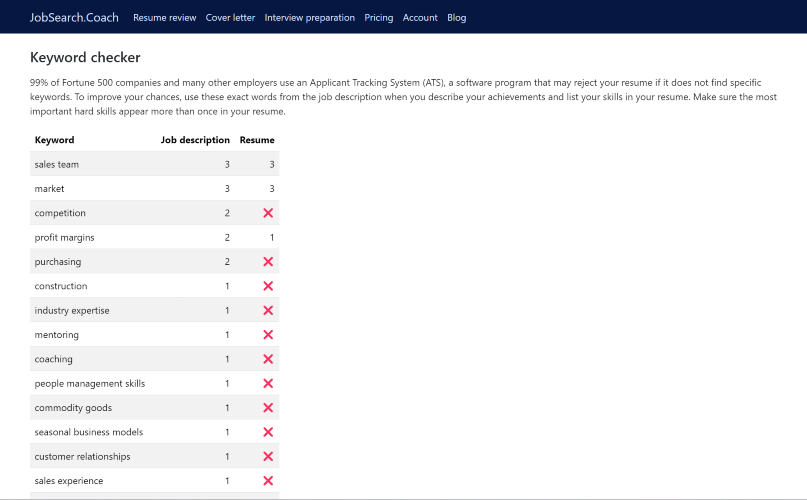807x500 pixels.
Task: Select the 'commodity goods' keyword
Action: tap(73, 408)
